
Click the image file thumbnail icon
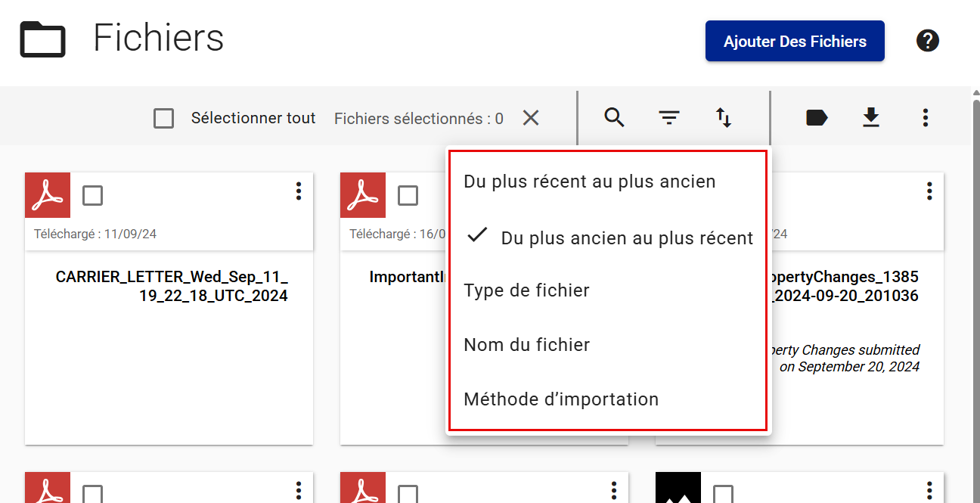click(x=678, y=489)
